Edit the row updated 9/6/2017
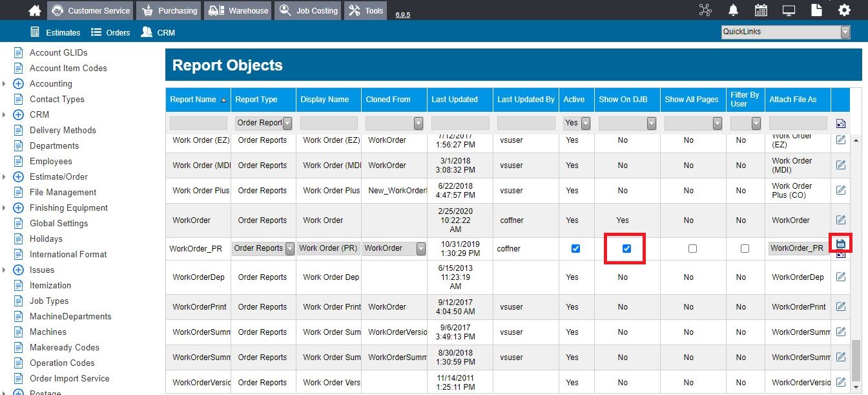Image resolution: width=868 pixels, height=395 pixels. [x=840, y=332]
